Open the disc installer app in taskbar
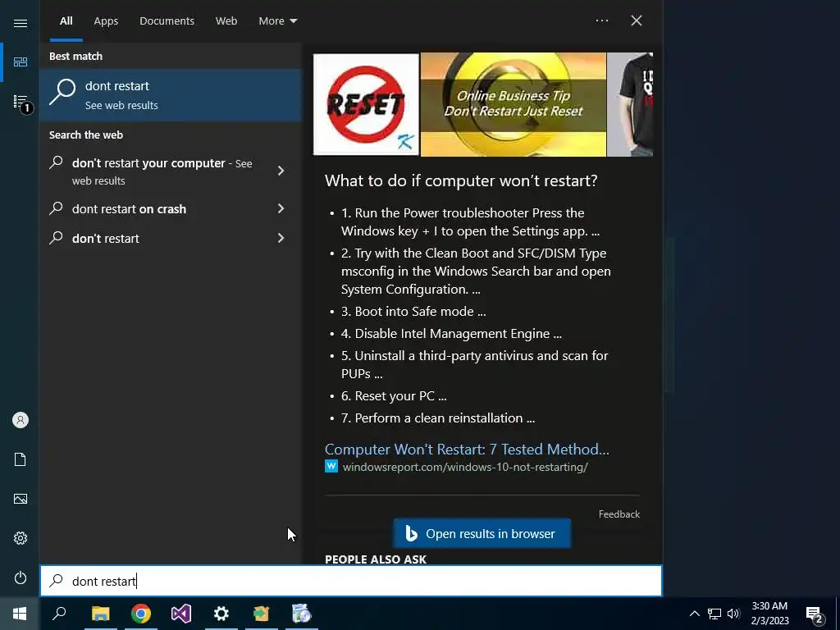The height and width of the screenshot is (630, 840). 302,614
